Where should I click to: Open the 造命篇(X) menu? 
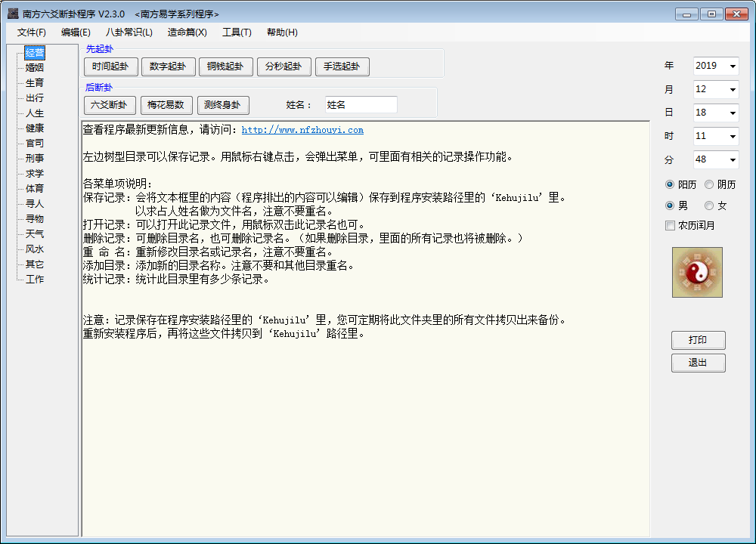click(187, 32)
